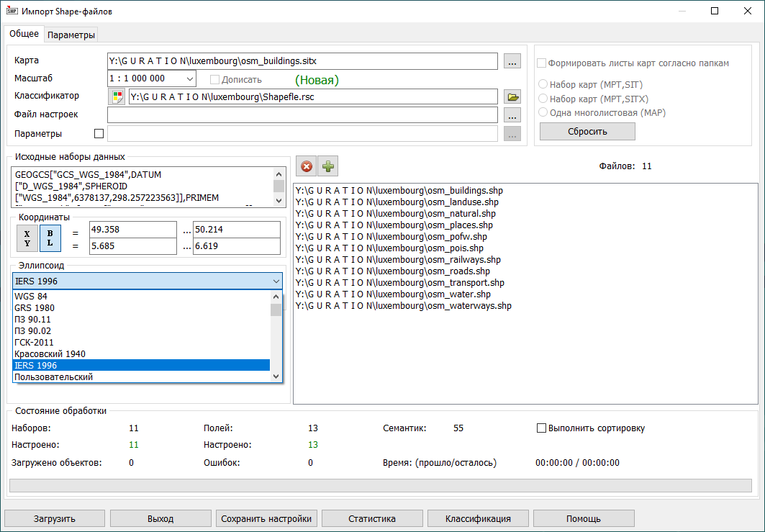Open the Масштаб scale dropdown
The image size is (765, 532).
(x=189, y=80)
